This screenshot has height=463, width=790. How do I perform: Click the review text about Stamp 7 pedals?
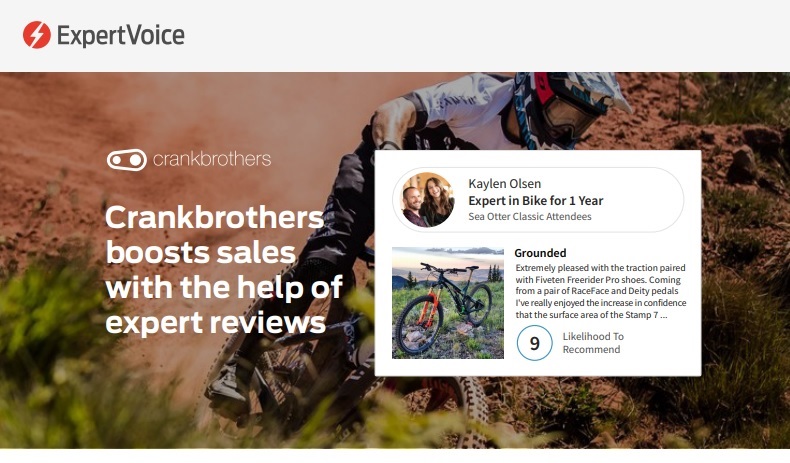[x=601, y=291]
